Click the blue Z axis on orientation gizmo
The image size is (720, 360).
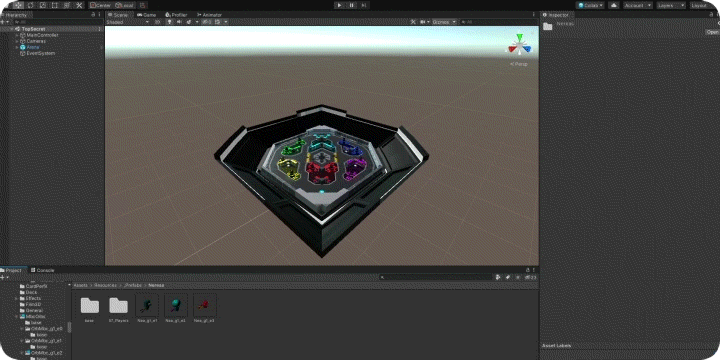(x=527, y=49)
